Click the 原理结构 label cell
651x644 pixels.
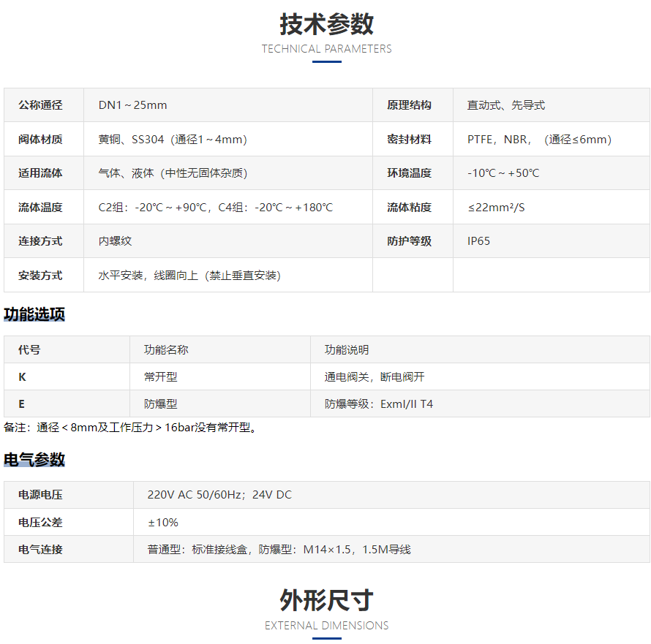(x=409, y=105)
